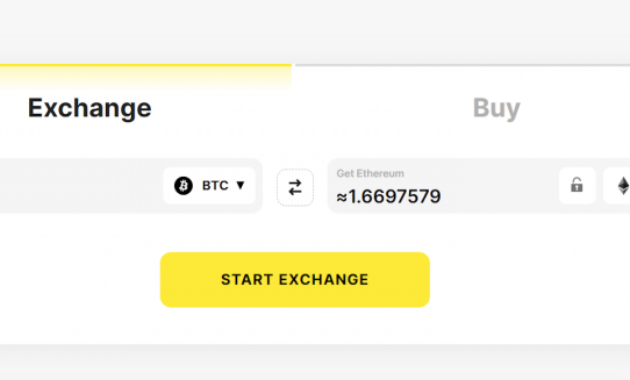Click empty space beside START EXCHANGE
Viewport: 630px width, 380px height.
coord(522,280)
